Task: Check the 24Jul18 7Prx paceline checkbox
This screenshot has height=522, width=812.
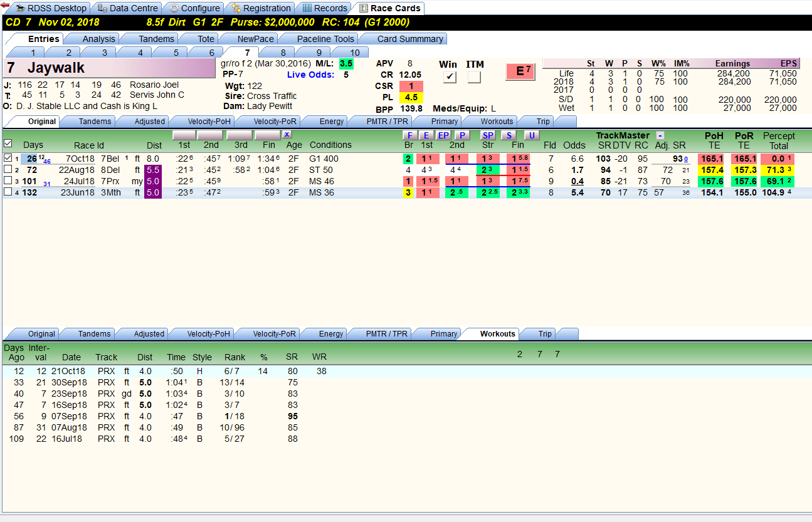Action: pos(8,181)
